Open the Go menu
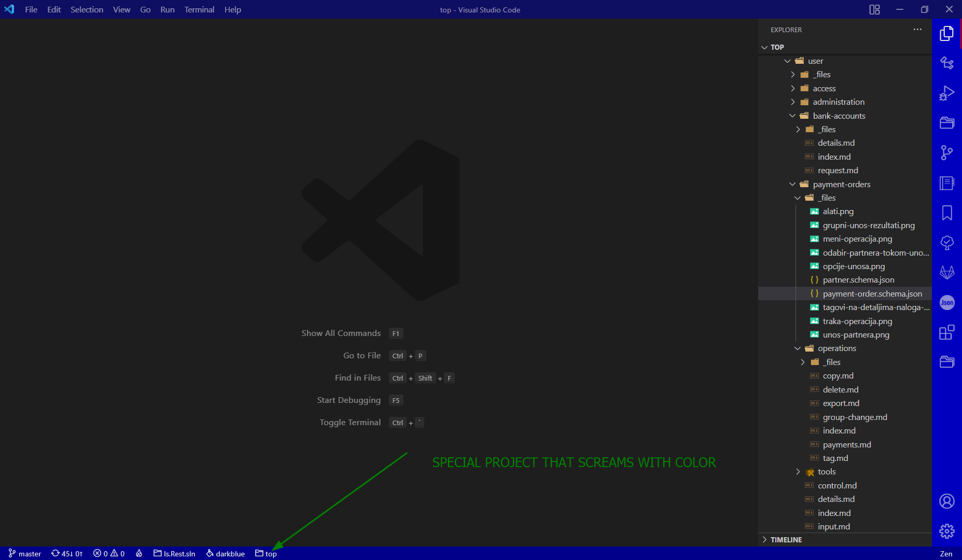The height and width of the screenshot is (560, 962). [x=145, y=9]
